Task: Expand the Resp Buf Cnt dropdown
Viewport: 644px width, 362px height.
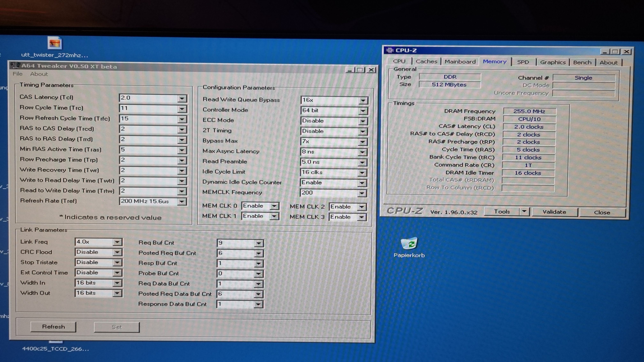Action: click(259, 264)
